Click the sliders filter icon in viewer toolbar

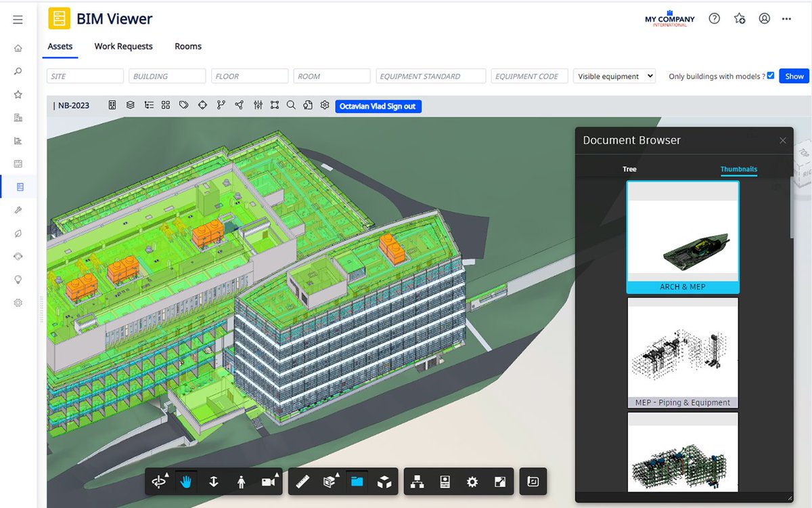click(x=258, y=106)
